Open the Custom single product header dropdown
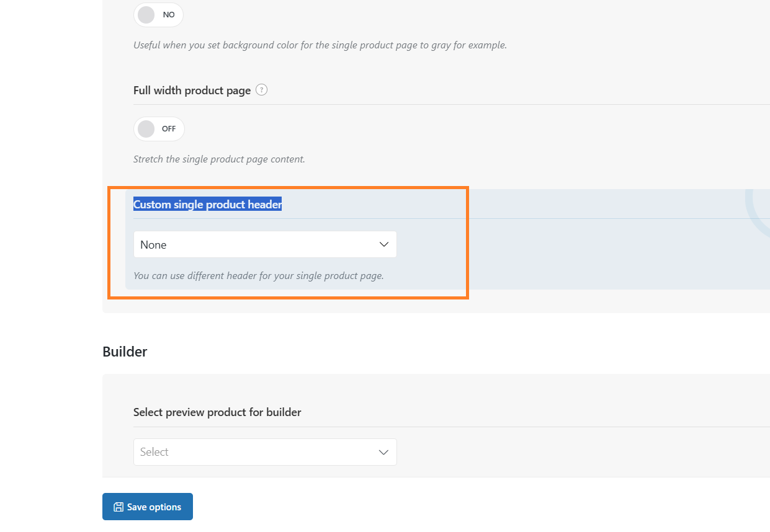Viewport: 770px width, 532px height. (265, 244)
